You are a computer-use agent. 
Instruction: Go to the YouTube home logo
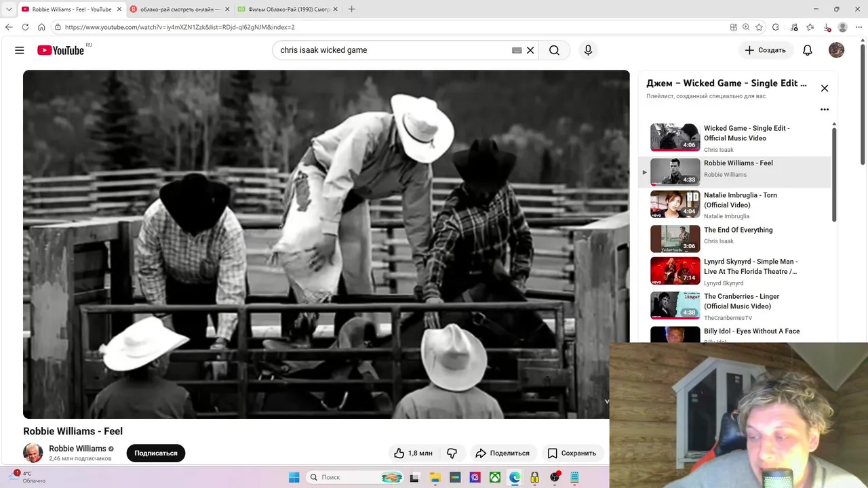[61, 50]
